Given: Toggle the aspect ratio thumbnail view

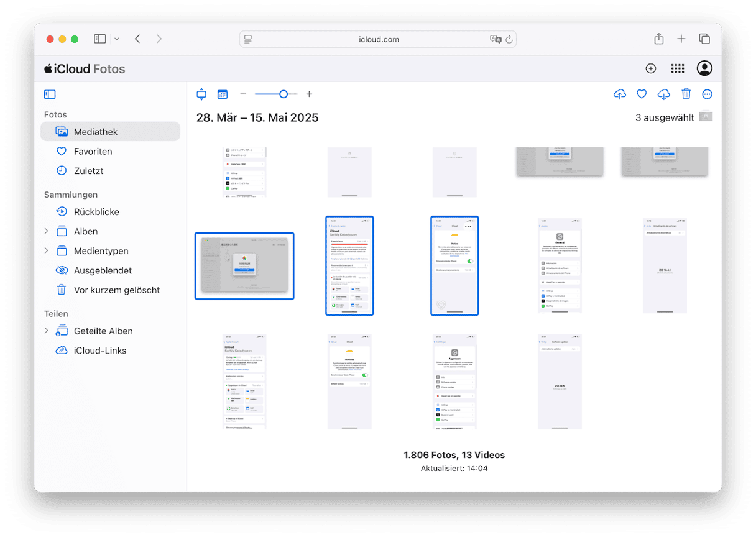Looking at the screenshot, I should 201,94.
